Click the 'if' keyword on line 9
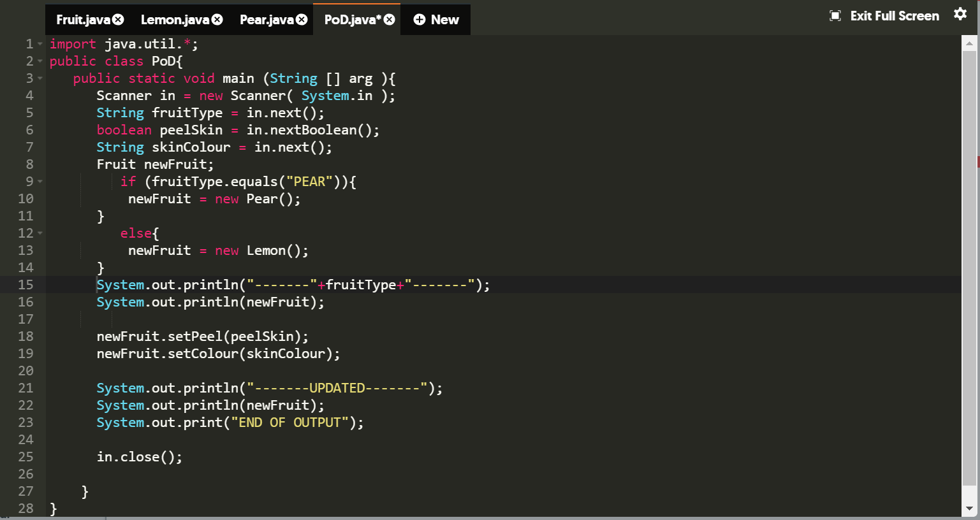The image size is (980, 520). [128, 182]
